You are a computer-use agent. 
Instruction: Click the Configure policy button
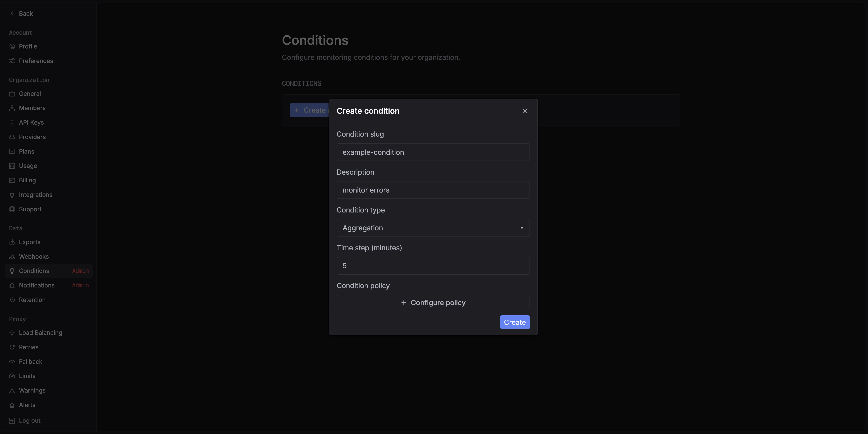click(433, 302)
